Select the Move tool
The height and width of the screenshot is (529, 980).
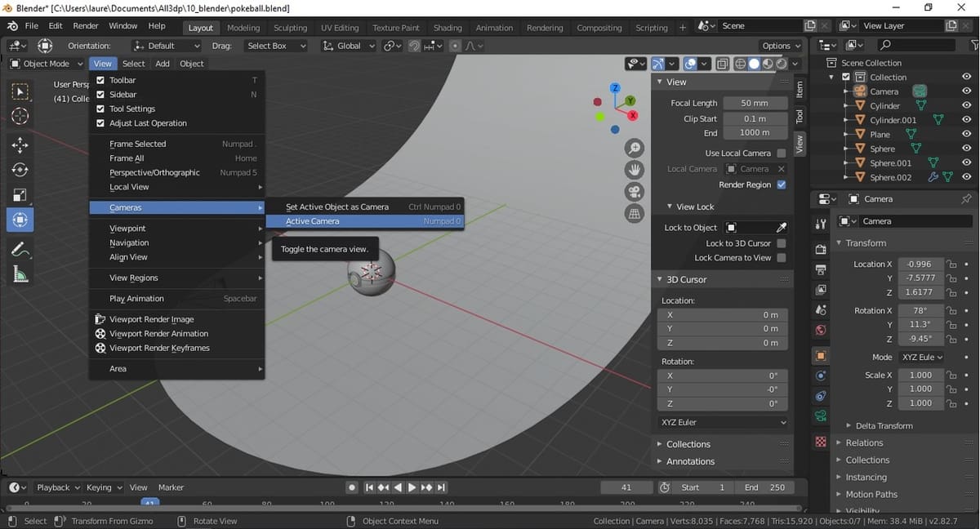coord(20,145)
